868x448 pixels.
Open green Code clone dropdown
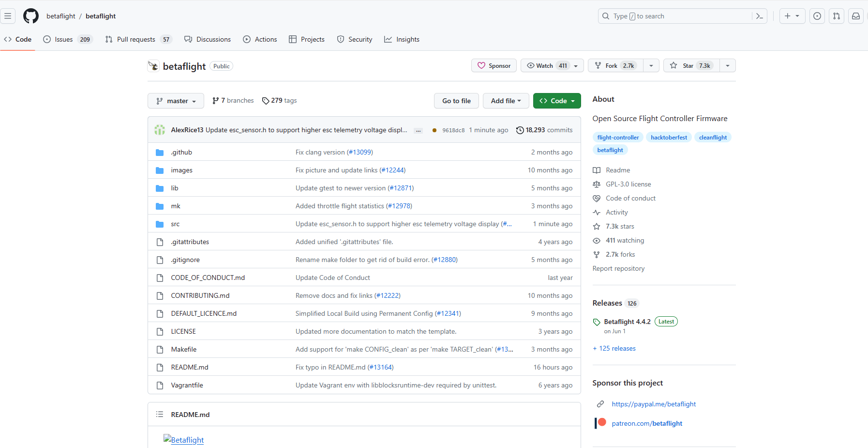pyautogui.click(x=557, y=101)
